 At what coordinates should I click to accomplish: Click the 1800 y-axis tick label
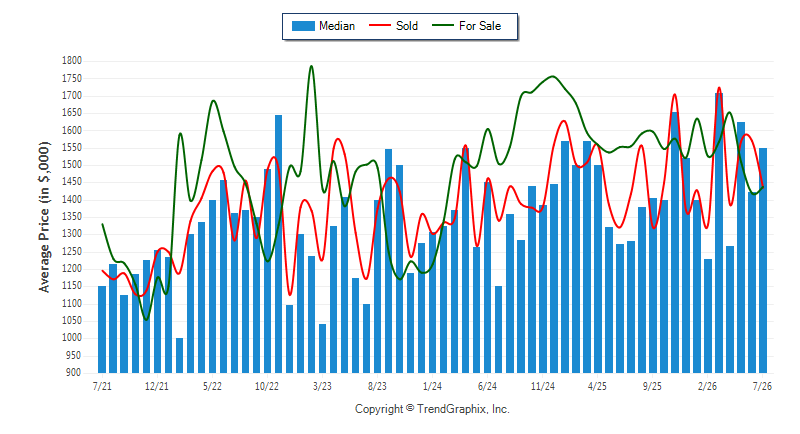pos(72,61)
